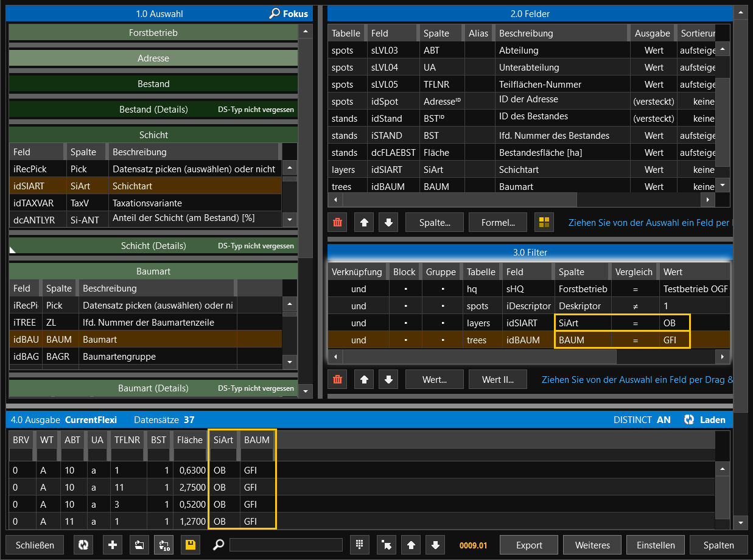Click the search input field in bottom toolbar
The image size is (753, 560).
coord(285,545)
